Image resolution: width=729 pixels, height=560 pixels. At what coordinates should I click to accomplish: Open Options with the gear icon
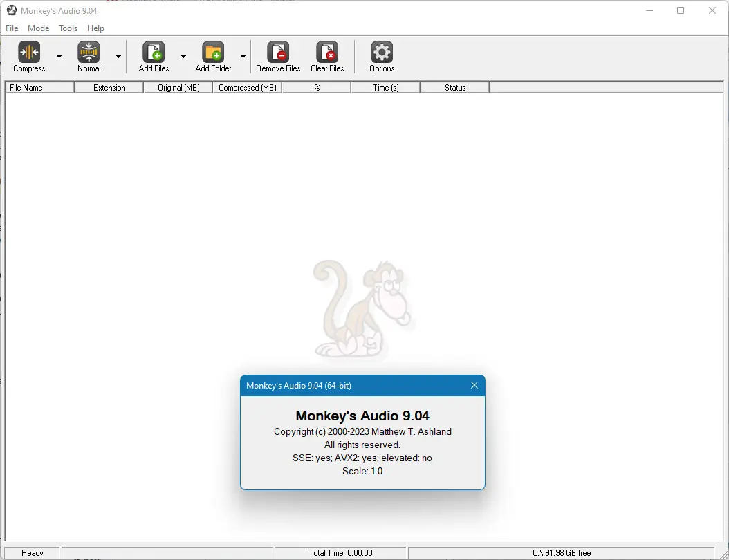tap(382, 52)
